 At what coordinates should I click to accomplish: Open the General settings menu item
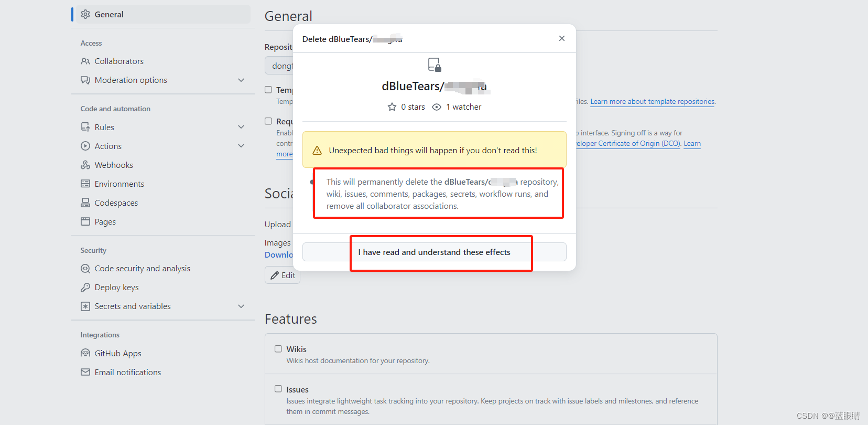pos(163,14)
